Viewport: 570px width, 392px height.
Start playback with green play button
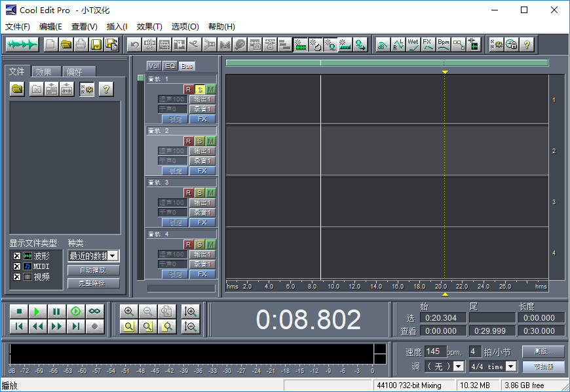tap(38, 311)
